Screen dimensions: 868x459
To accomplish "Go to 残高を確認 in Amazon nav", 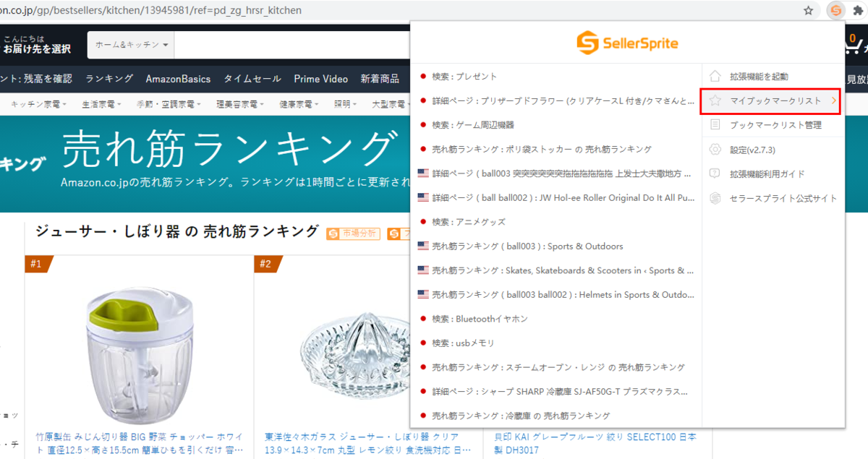I will [x=48, y=79].
